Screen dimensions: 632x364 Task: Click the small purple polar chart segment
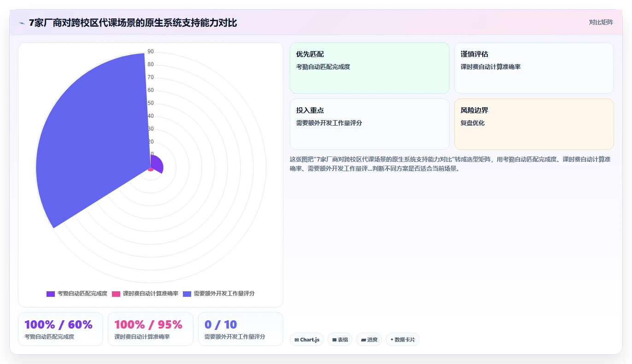tap(157, 165)
